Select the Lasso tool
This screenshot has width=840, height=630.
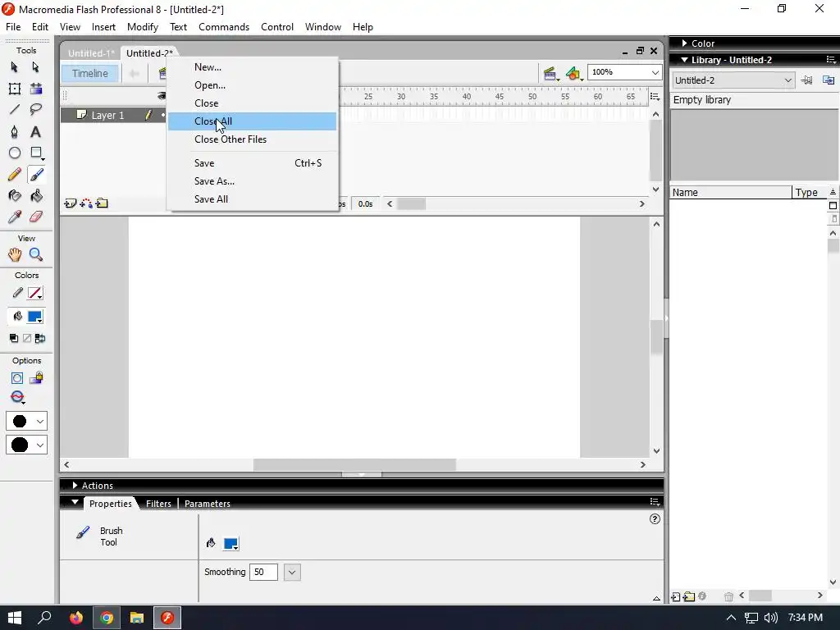(x=36, y=110)
